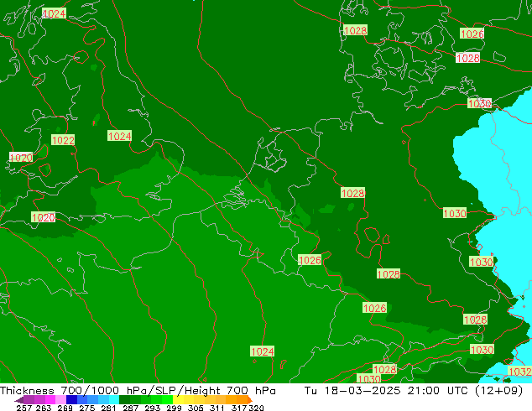Viewport: 532px width, 411px height.
Task: Click the legend value 311
Action: pos(217,408)
